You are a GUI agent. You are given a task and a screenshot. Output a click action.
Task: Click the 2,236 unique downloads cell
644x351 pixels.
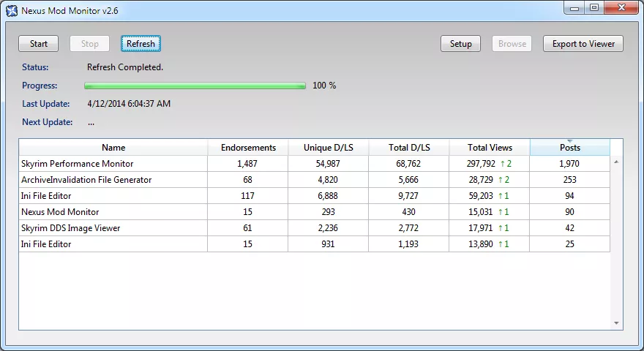tap(328, 228)
